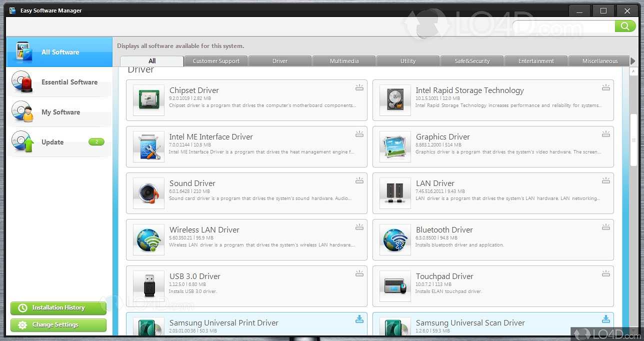The height and width of the screenshot is (341, 644).
Task: Switch to the Utility tab
Action: 408,61
